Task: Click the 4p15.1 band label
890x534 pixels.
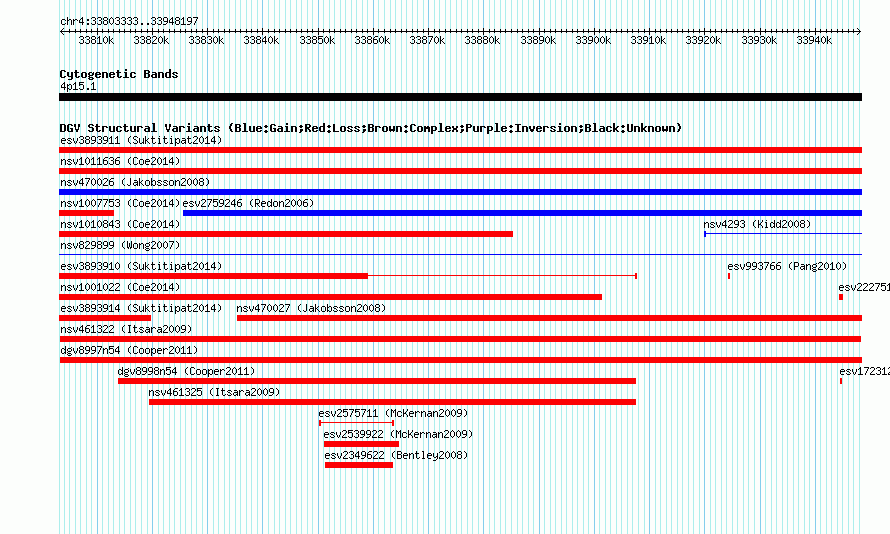Action: 78,86
